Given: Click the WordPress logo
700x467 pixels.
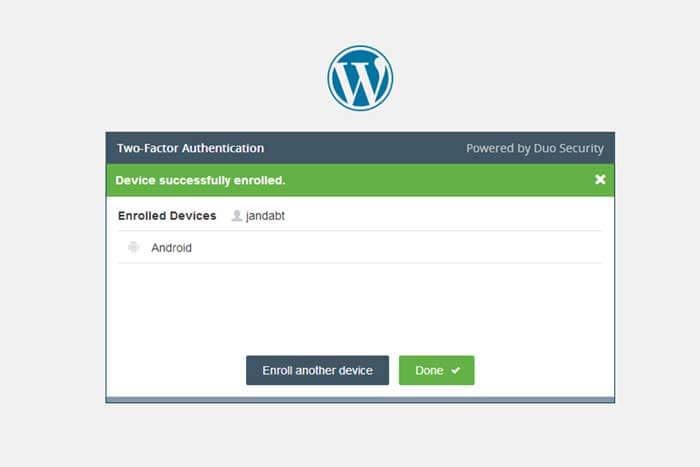Looking at the screenshot, I should coord(360,78).
